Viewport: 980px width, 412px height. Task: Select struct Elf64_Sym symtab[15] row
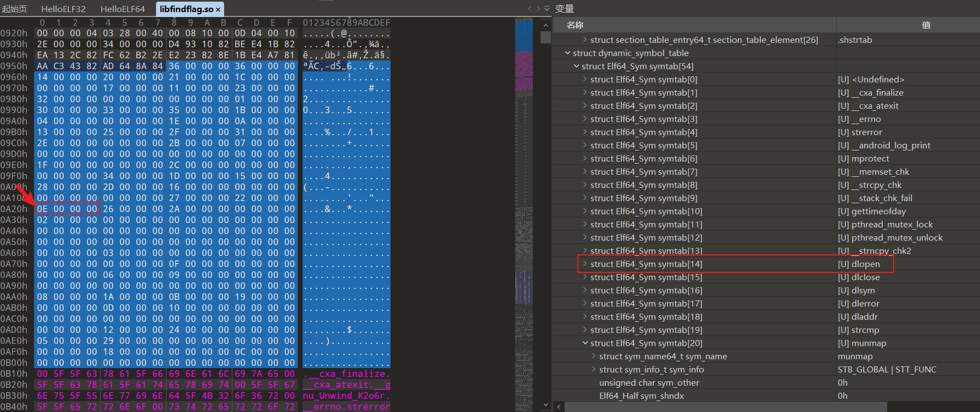point(766,277)
